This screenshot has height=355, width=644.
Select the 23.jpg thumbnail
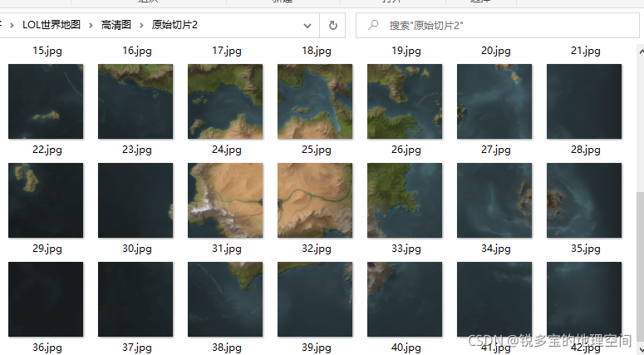click(x=135, y=101)
